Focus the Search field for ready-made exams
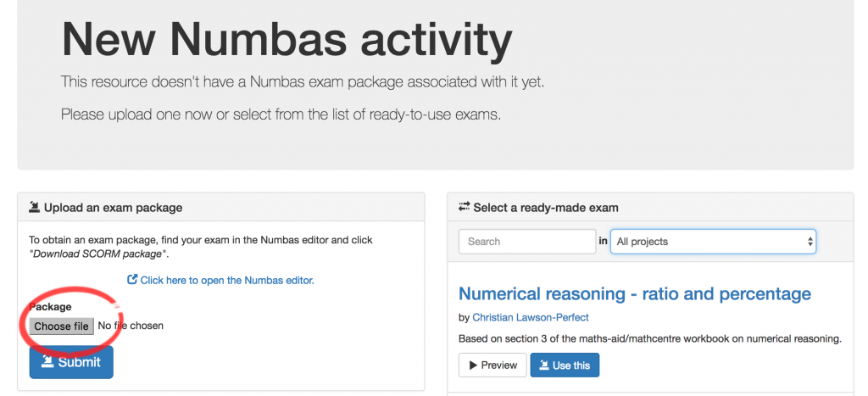 [527, 242]
